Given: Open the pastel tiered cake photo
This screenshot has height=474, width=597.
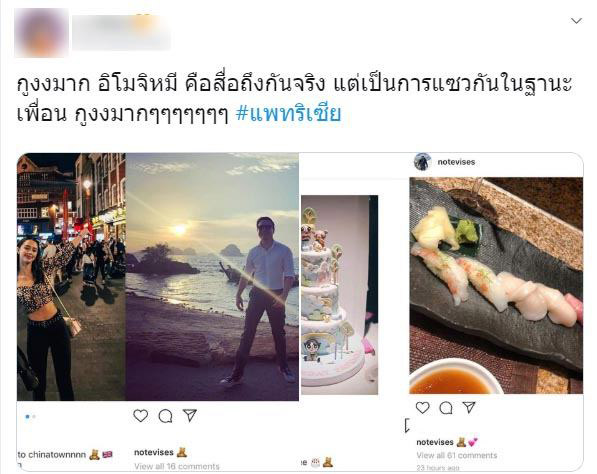Looking at the screenshot, I should pos(340,295).
